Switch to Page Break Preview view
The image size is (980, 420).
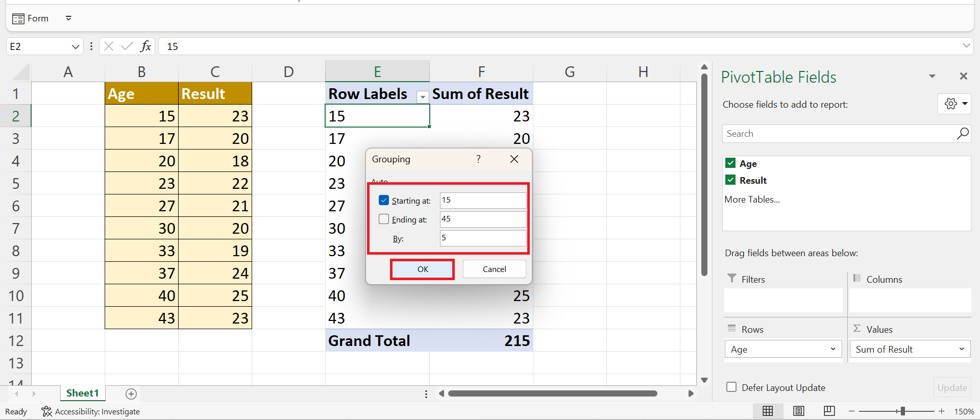tap(829, 411)
